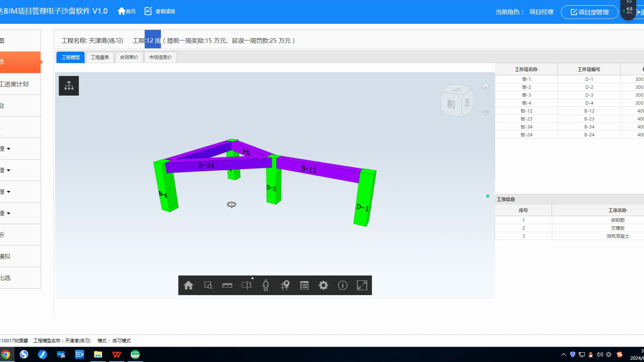Open the view cube dropdown arrow
Screen dimensions: 644x362
pos(486,113)
